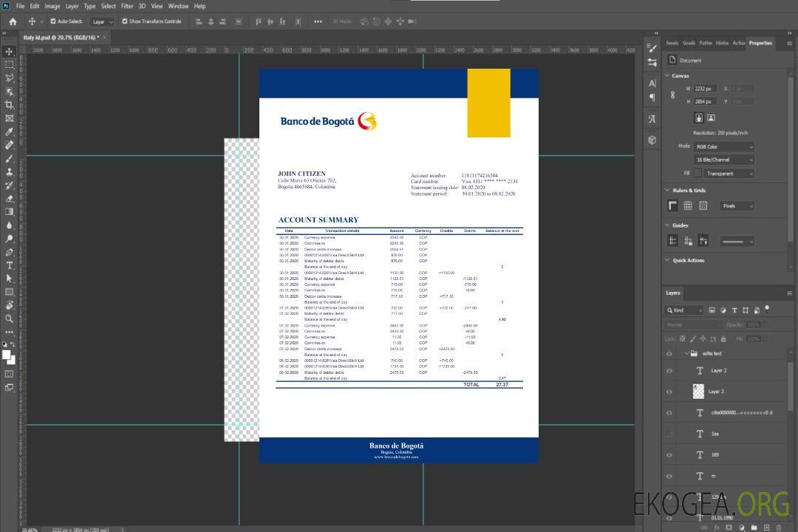798x532 pixels.
Task: Hide Layer 3 with the eye icon
Action: (669, 392)
